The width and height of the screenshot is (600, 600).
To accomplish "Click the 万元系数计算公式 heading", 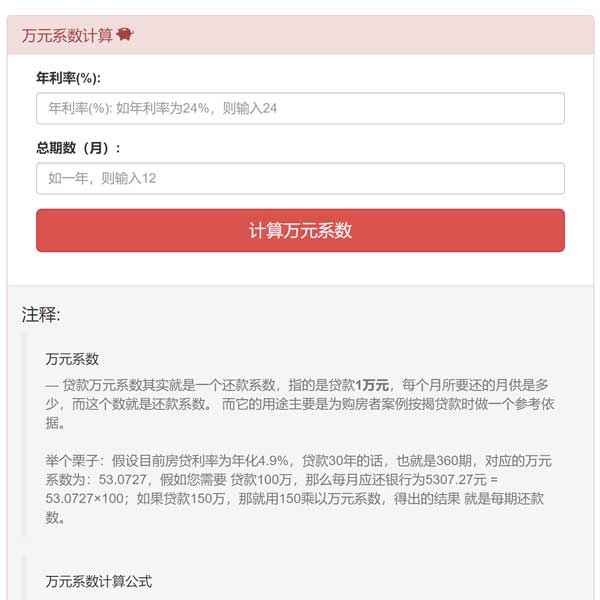I will point(98,580).
